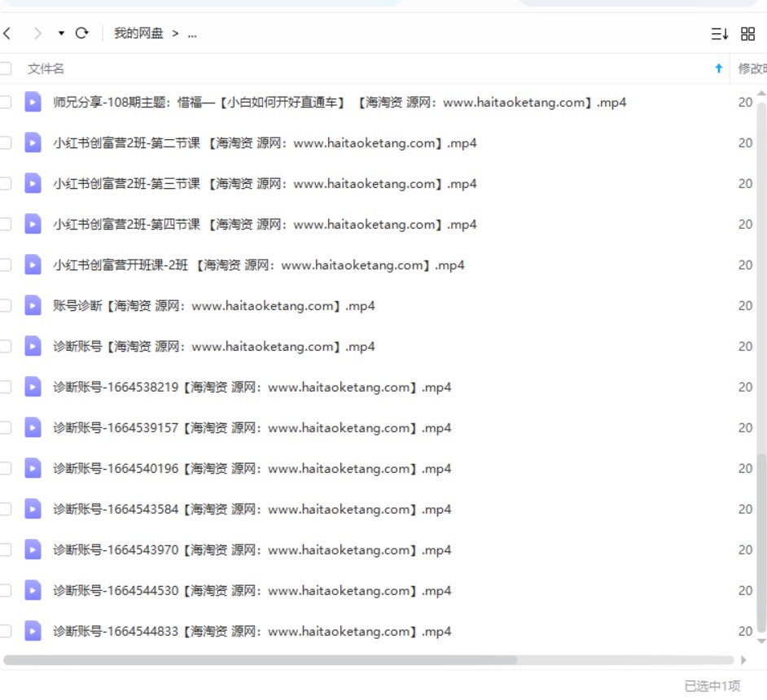Open file name 小红书创富营2班-第三节课
Viewport: 767px width, 700px height.
click(265, 183)
